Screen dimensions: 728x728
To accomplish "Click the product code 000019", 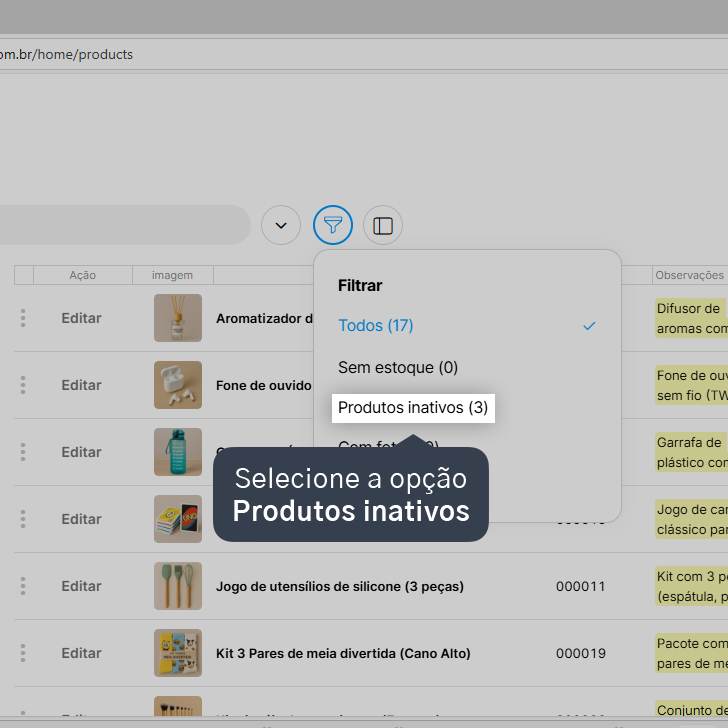I will (581, 653).
